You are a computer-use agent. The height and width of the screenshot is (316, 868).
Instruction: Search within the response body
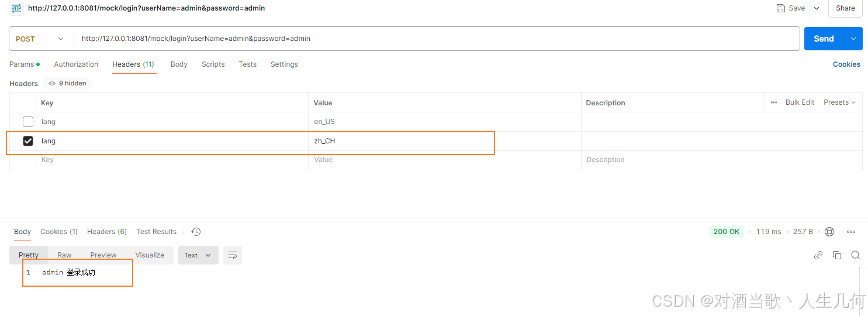pyautogui.click(x=856, y=255)
